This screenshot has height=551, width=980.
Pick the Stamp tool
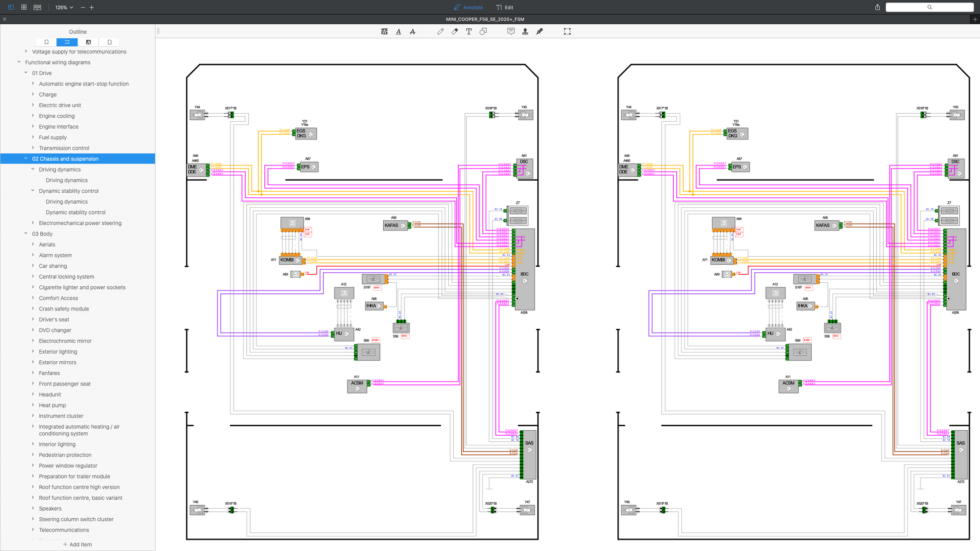click(x=525, y=31)
